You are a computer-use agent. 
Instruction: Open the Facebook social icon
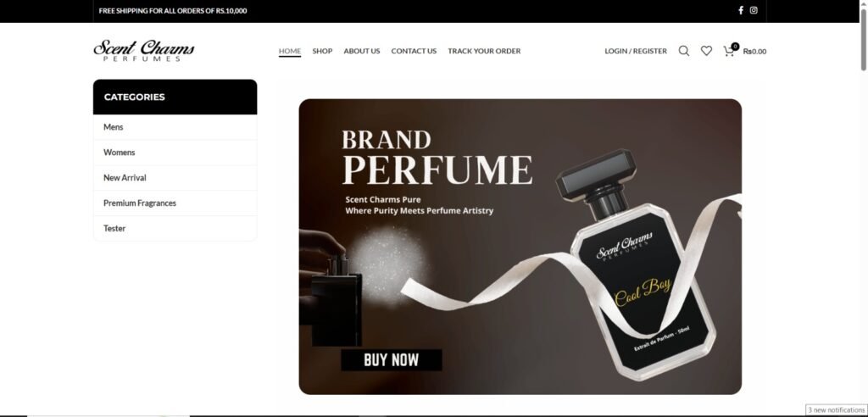coord(741,10)
